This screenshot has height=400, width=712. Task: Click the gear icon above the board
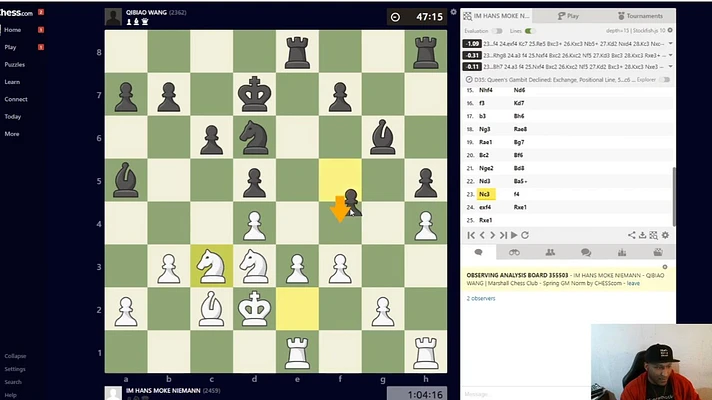(x=453, y=12)
